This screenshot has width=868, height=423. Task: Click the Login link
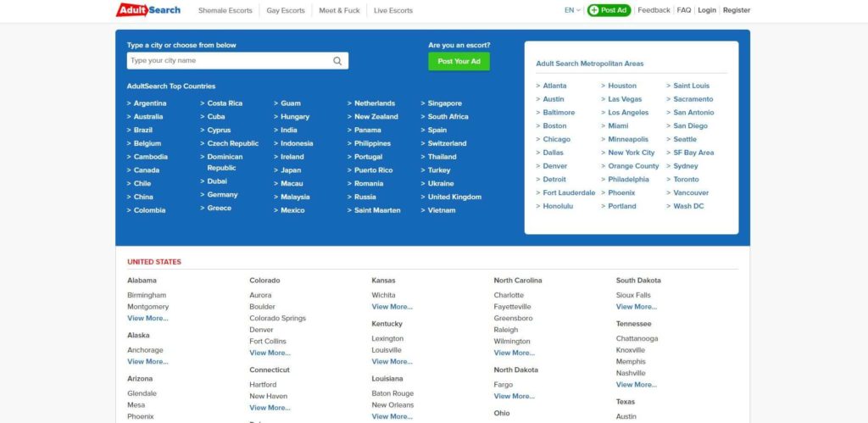707,10
